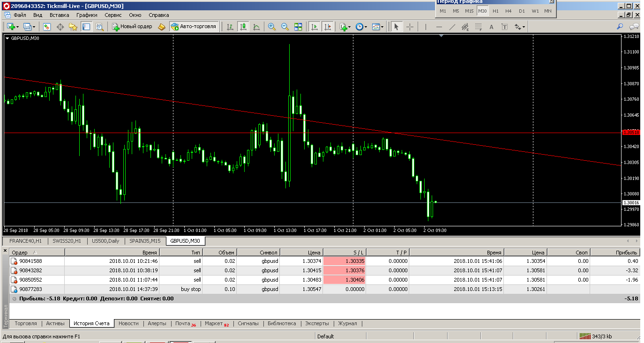
Task: Select the Text 'A' drawing tool
Action: click(x=491, y=27)
